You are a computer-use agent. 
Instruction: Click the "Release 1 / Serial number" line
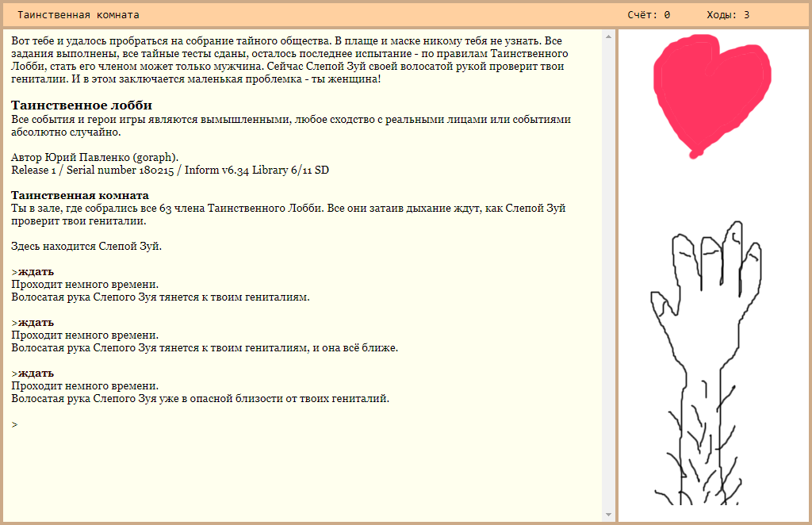tap(170, 170)
